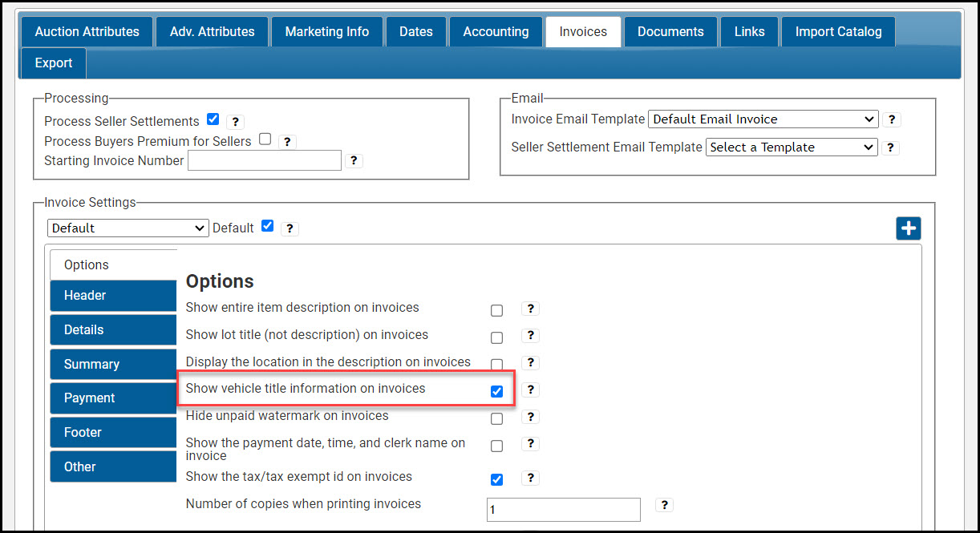Go to the Dates tab
This screenshot has width=980, height=533.
416,32
